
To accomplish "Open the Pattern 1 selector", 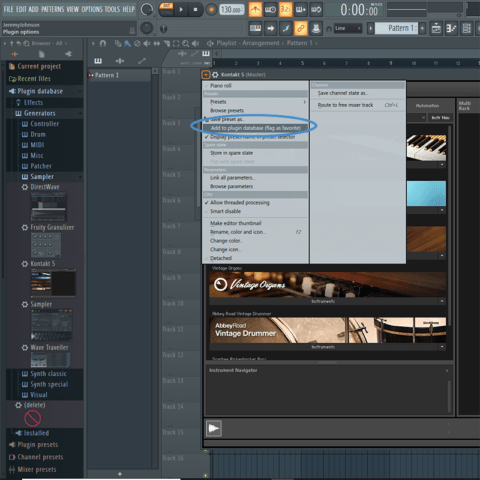I will point(397,28).
